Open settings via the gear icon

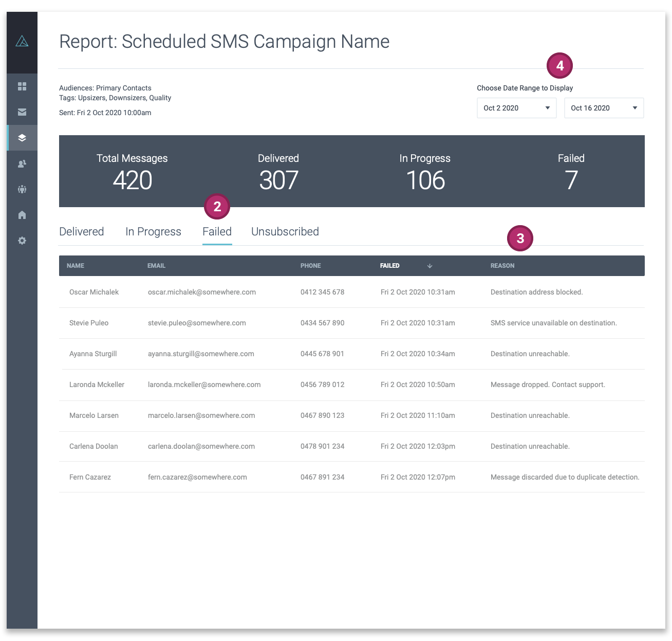pyautogui.click(x=22, y=241)
